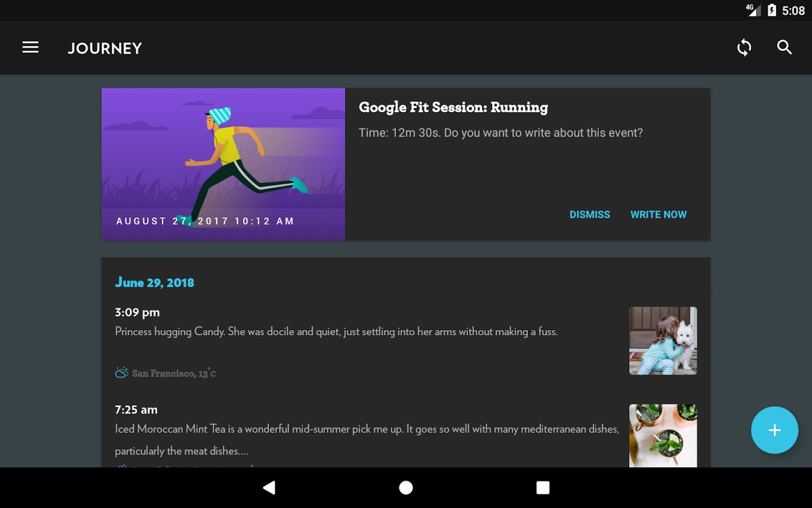This screenshot has width=812, height=508.
Task: Tap the Android back button
Action: tap(270, 488)
